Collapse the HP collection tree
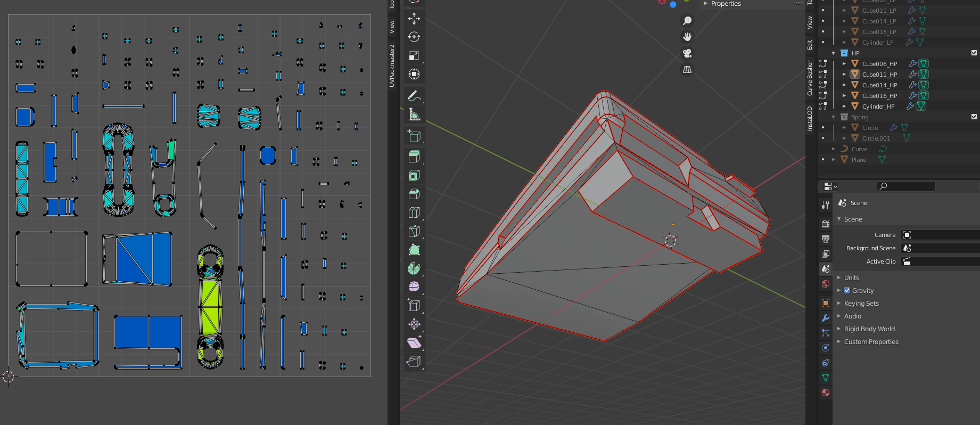980x425 pixels. pyautogui.click(x=833, y=53)
